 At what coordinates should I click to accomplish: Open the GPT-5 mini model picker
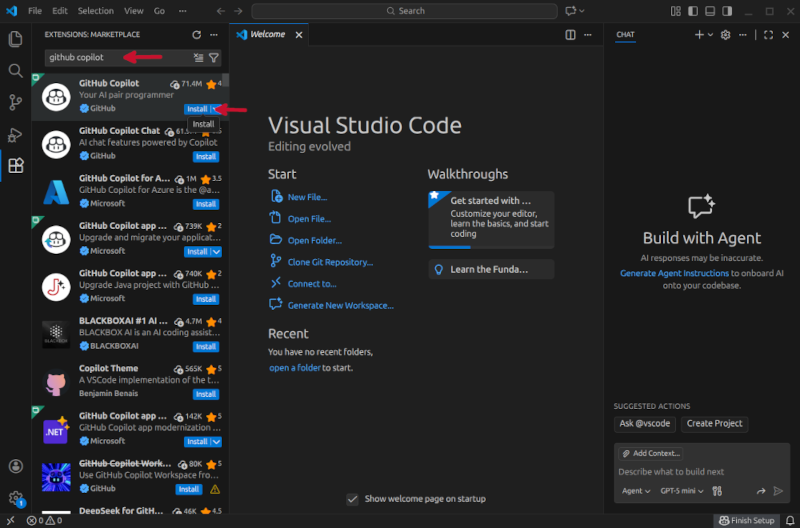(682, 491)
